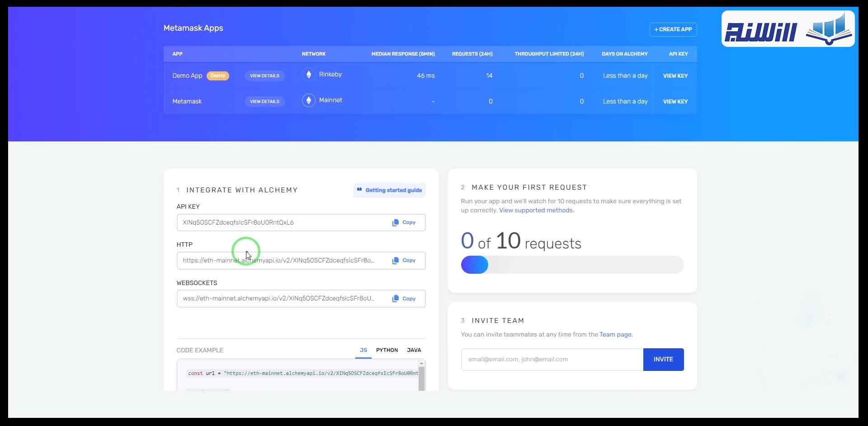
Task: Click the INTEGRATE WITH ALCHEMY heading
Action: click(242, 190)
